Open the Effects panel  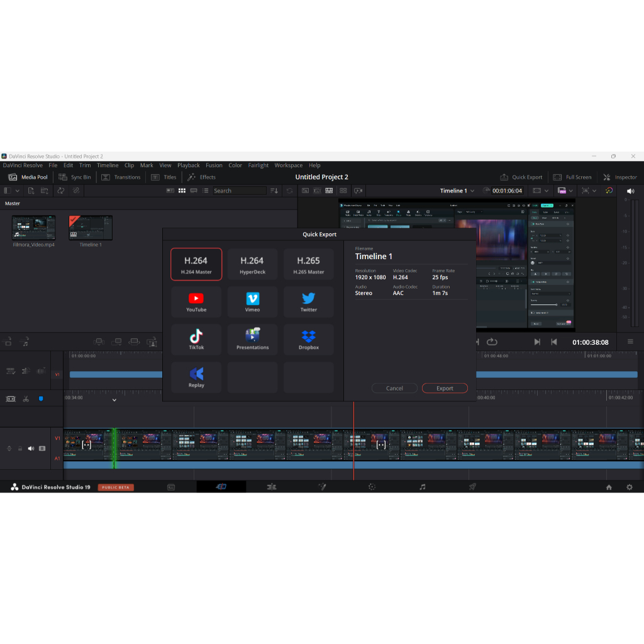pos(202,177)
